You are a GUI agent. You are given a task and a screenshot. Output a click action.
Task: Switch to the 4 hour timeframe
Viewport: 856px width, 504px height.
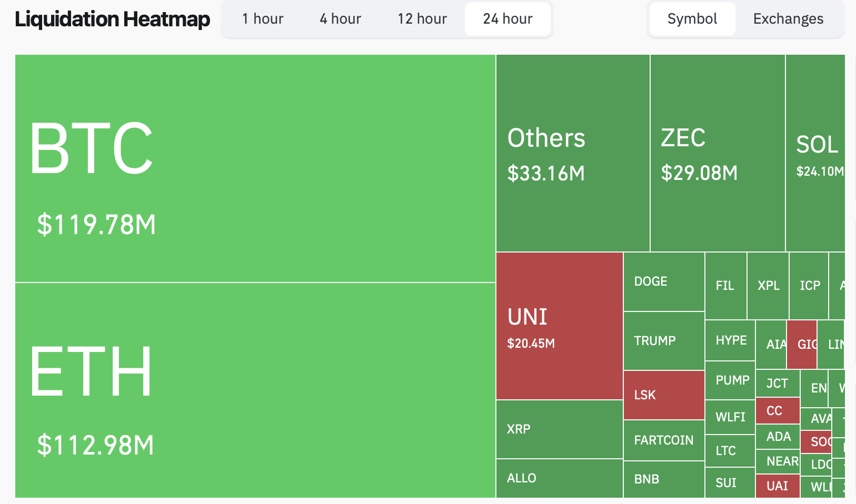[340, 19]
